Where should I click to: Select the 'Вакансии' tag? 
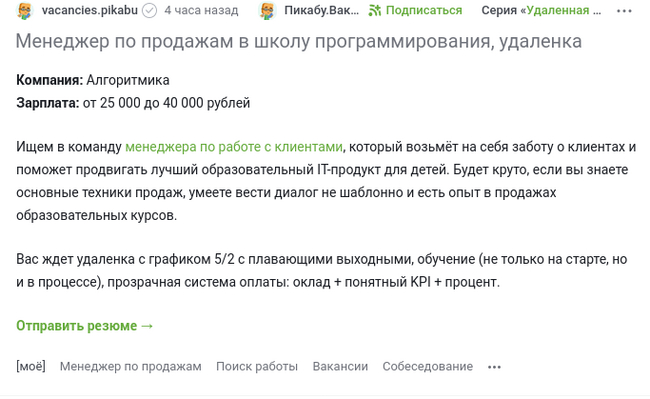[x=340, y=366]
